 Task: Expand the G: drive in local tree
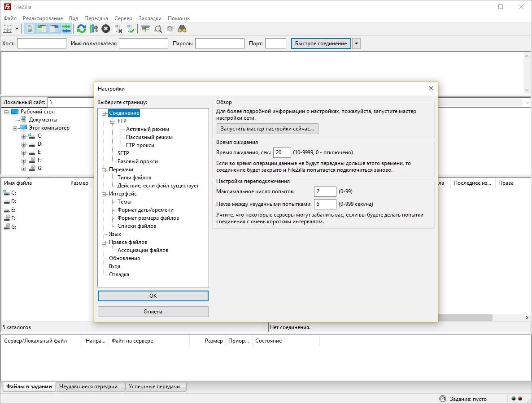[23, 169]
